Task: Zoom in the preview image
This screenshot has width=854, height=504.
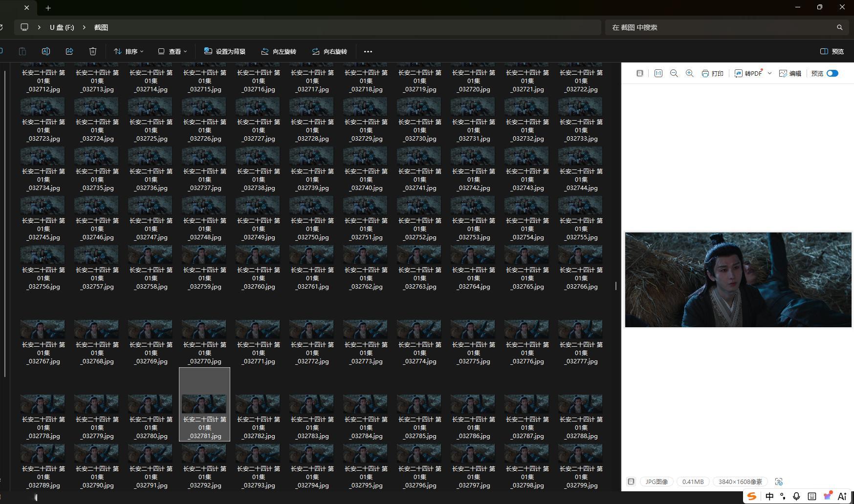Action: (x=690, y=73)
